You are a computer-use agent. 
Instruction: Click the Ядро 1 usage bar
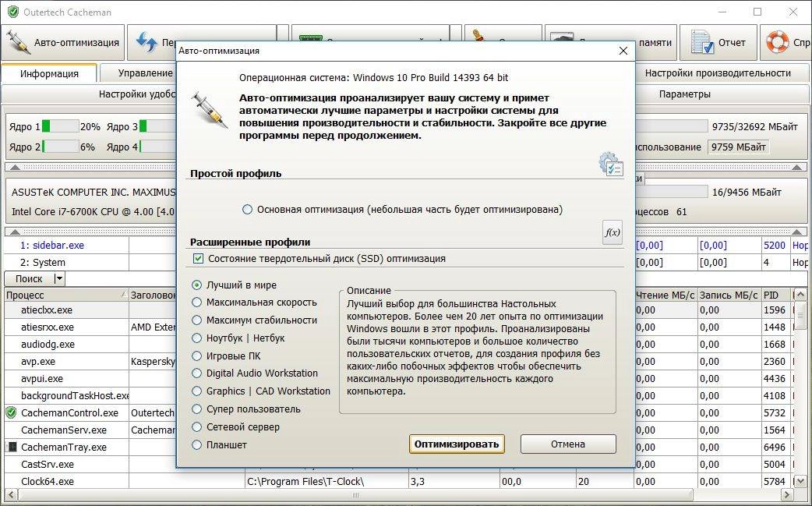(x=60, y=126)
